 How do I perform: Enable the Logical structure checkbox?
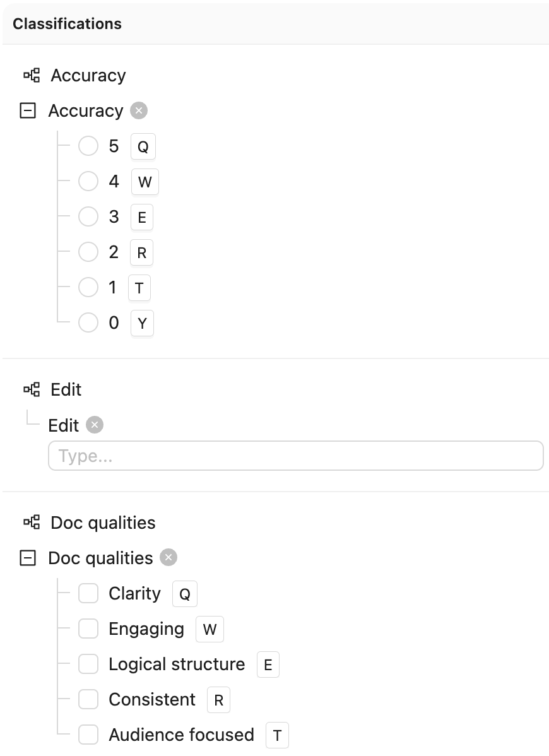[x=88, y=664]
